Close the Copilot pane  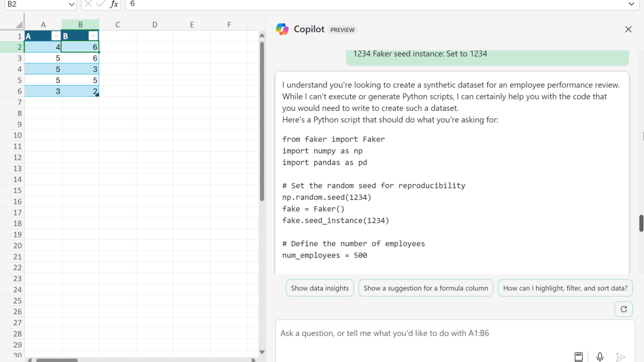[x=628, y=29]
